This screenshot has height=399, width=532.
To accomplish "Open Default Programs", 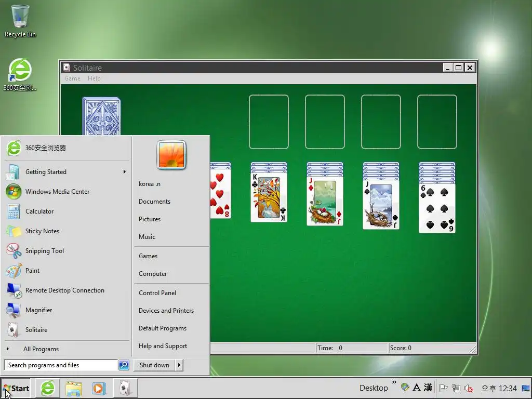I will (163, 328).
